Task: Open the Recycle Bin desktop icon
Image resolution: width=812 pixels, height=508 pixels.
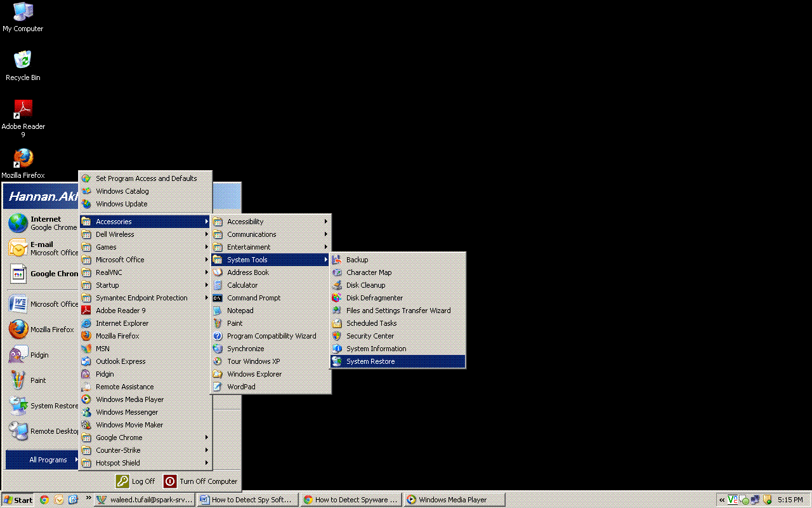Action: [23, 60]
